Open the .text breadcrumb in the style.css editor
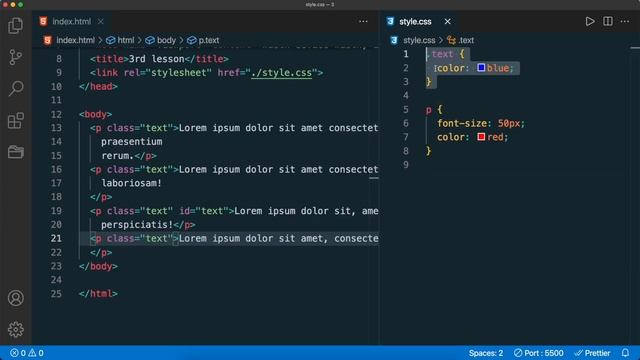 (466, 40)
